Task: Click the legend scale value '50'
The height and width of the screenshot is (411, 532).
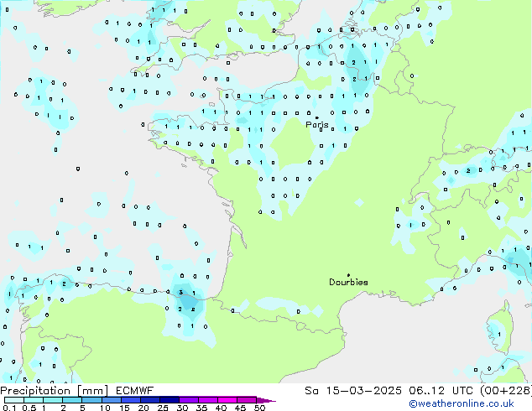Action: (259, 408)
